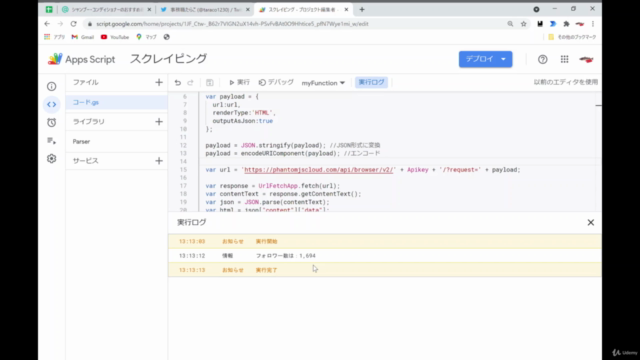This screenshot has width=640, height=360.
Task: Click the スクレイピング project title
Action: (168, 59)
